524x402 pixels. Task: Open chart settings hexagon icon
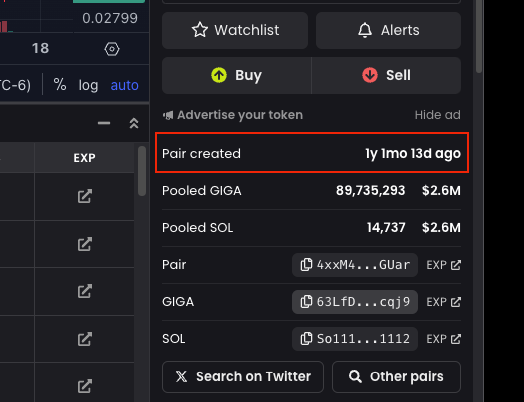(112, 49)
